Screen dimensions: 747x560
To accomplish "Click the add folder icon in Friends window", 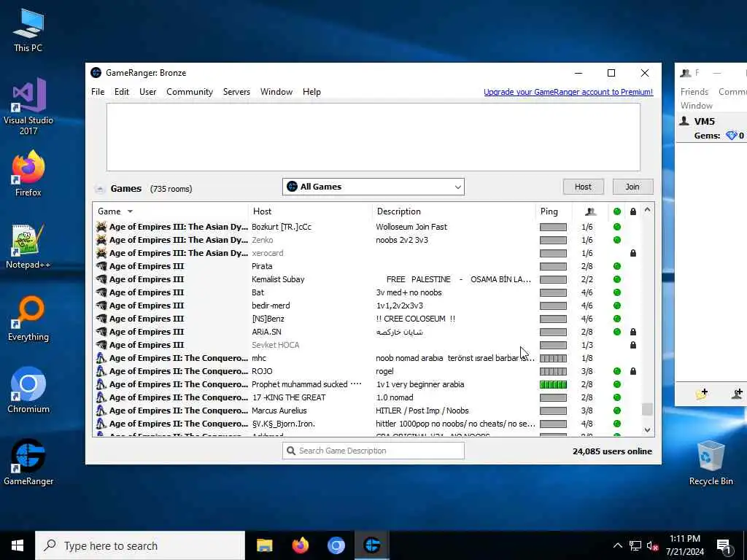I will (x=701, y=393).
